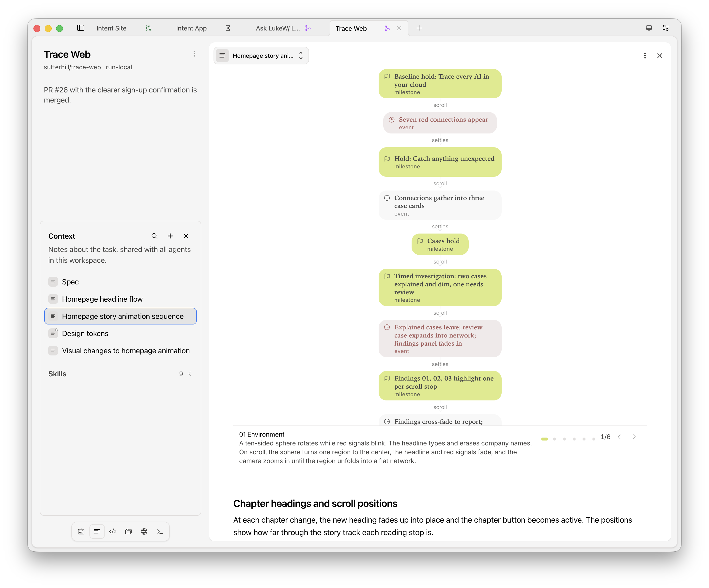The height and width of the screenshot is (588, 709).
Task: Click the branch icon on Trace Web tab
Action: 387,28
